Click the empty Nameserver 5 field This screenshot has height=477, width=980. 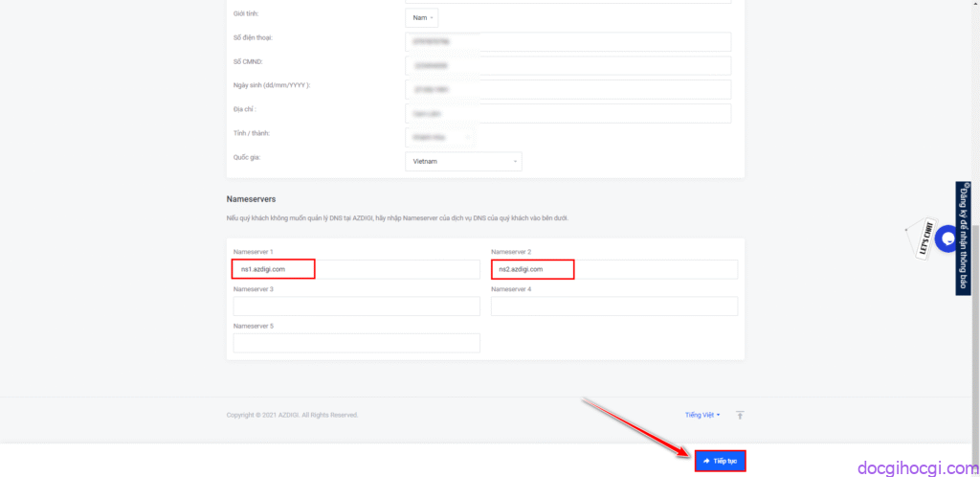[356, 343]
